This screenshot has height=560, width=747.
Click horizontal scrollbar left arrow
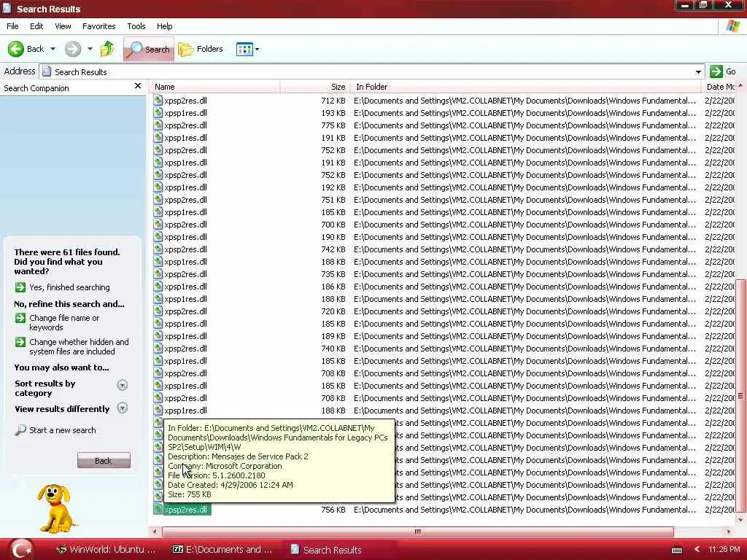pos(154,532)
